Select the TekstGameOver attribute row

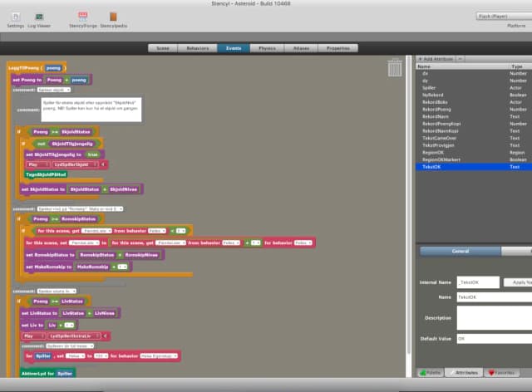[x=474, y=138]
